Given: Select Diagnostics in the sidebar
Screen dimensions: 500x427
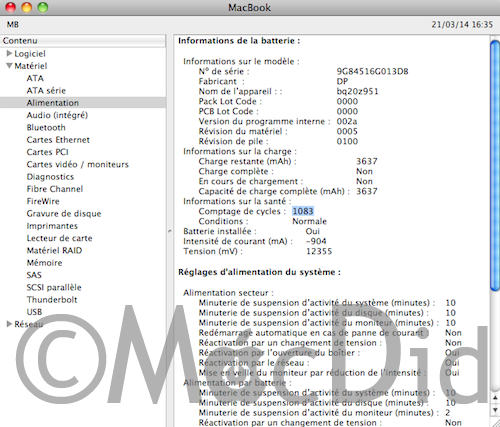Looking at the screenshot, I should [50, 177].
